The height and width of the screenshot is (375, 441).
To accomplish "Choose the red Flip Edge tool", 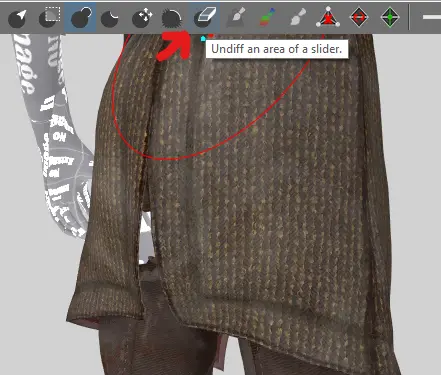I will (359, 17).
